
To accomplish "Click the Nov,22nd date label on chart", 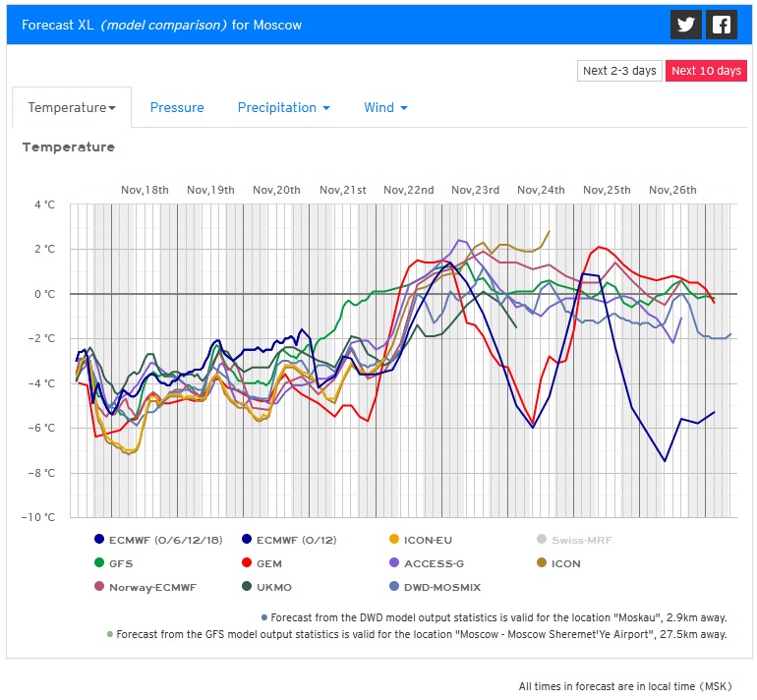I will tap(408, 190).
